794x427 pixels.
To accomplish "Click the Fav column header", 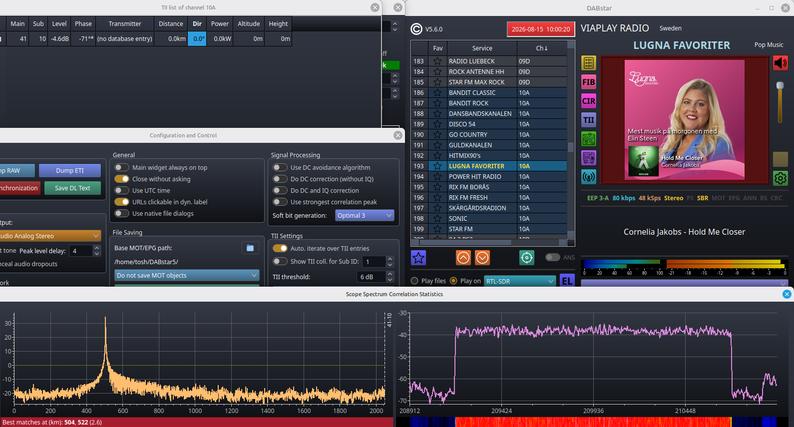I will pos(438,48).
